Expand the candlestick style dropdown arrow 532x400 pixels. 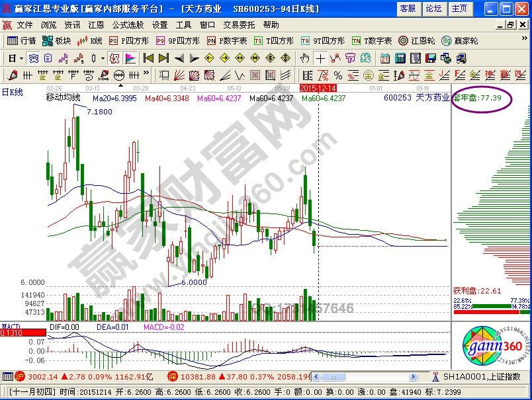coord(102,58)
